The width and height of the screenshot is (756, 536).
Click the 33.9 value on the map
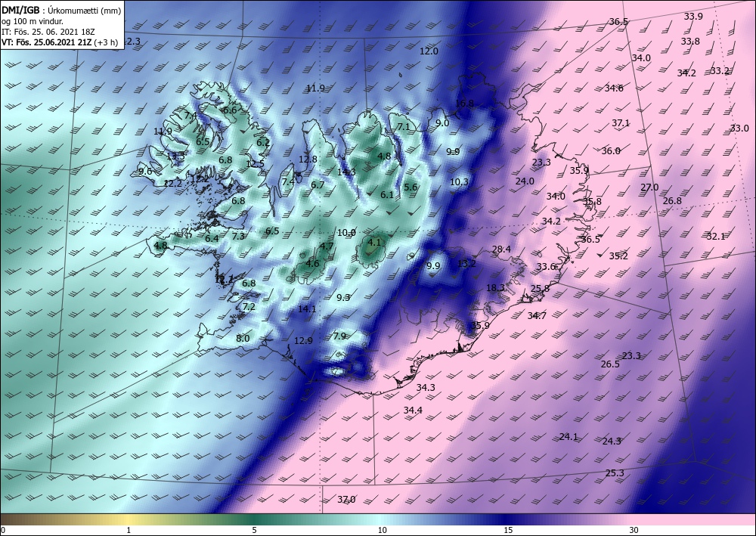(x=693, y=17)
